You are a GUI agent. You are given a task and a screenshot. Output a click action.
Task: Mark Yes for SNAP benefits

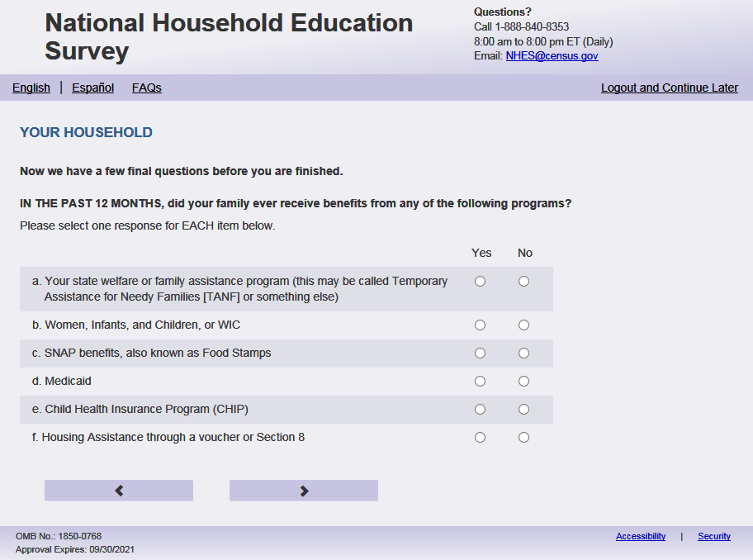click(x=481, y=354)
